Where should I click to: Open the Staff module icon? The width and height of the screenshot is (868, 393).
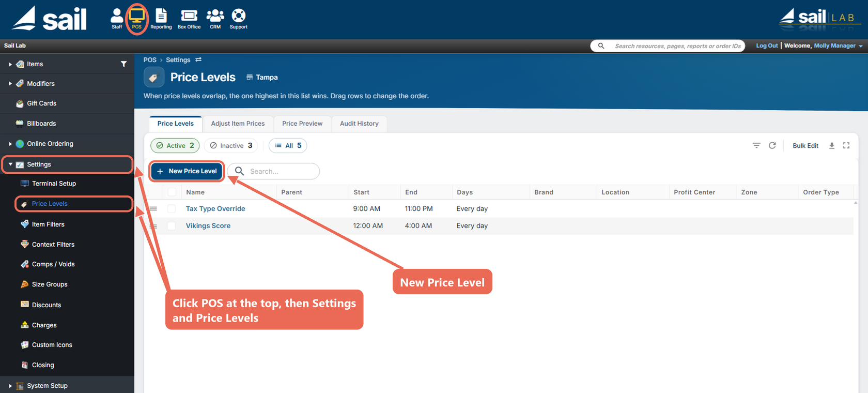coord(117,19)
